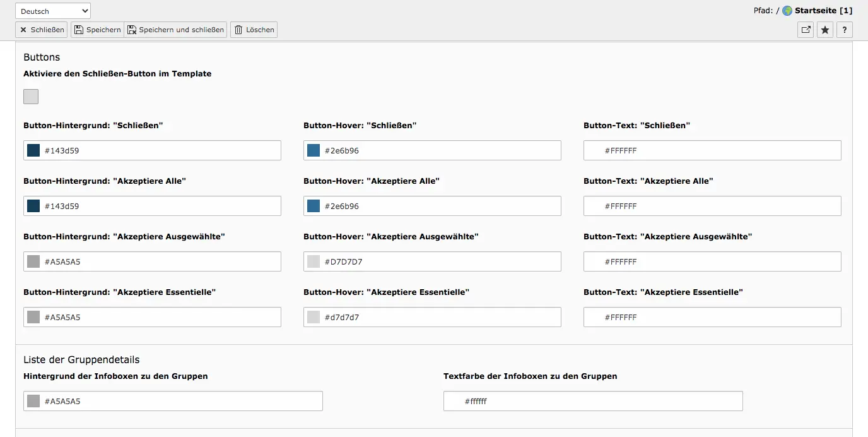Click the Startseite globe icon in path

pos(787,11)
